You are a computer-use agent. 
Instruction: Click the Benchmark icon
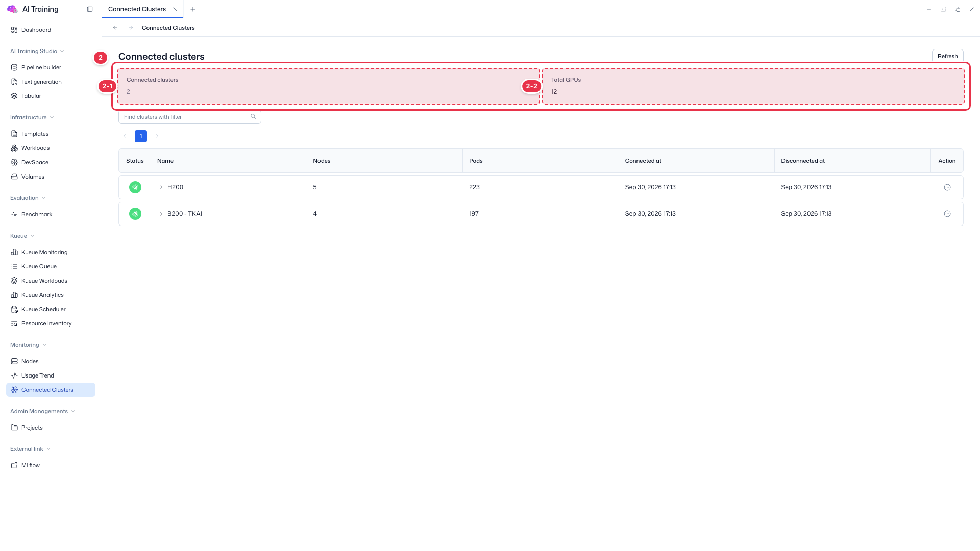pos(14,214)
